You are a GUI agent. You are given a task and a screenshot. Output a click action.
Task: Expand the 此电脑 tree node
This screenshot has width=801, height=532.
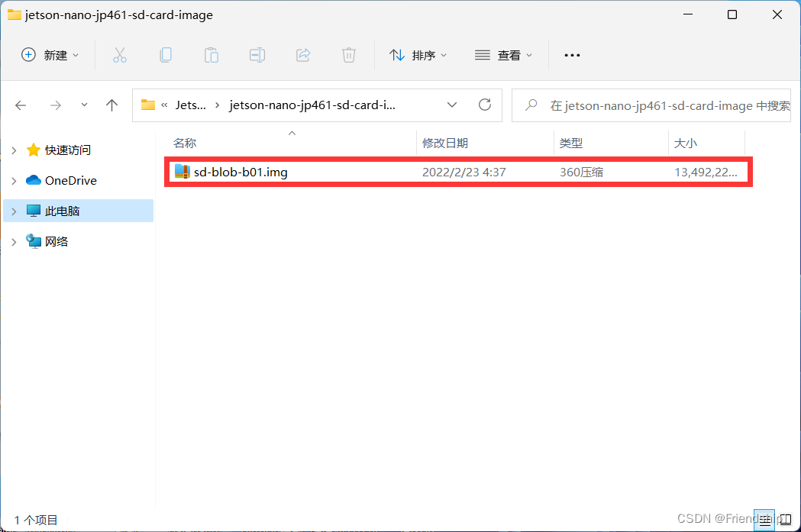(x=15, y=211)
